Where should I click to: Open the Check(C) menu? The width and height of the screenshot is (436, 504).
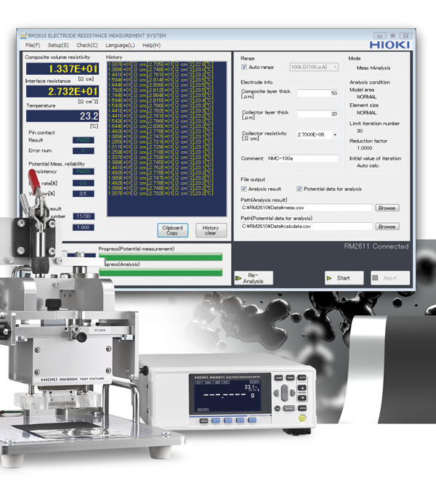pyautogui.click(x=86, y=45)
